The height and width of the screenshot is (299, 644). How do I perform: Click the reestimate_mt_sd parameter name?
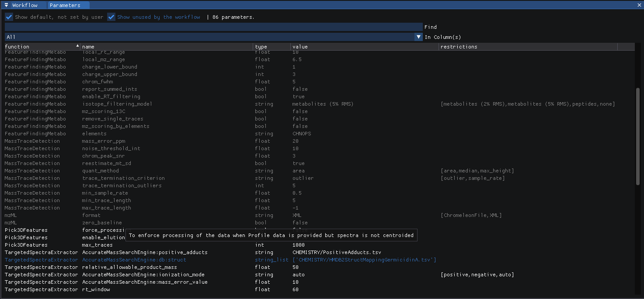coord(106,163)
